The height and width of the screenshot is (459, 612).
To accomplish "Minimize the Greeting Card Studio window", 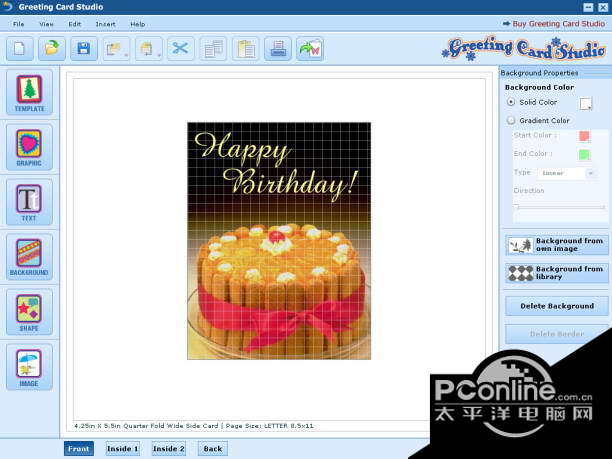I will tap(588, 7).
